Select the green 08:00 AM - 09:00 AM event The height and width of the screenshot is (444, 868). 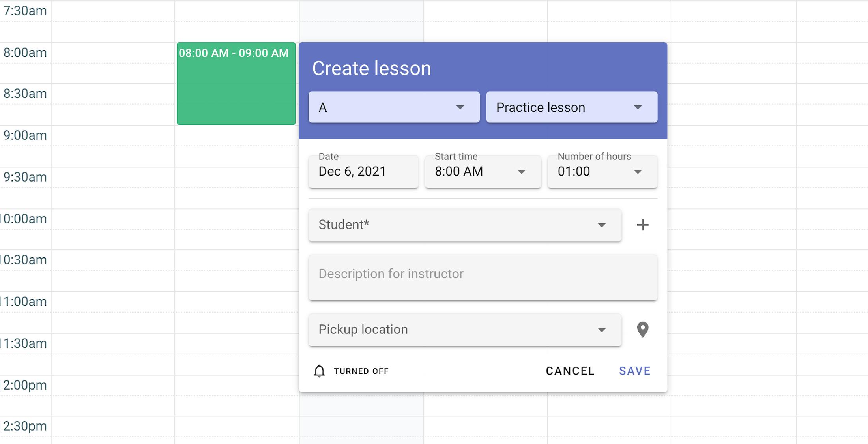(x=236, y=84)
